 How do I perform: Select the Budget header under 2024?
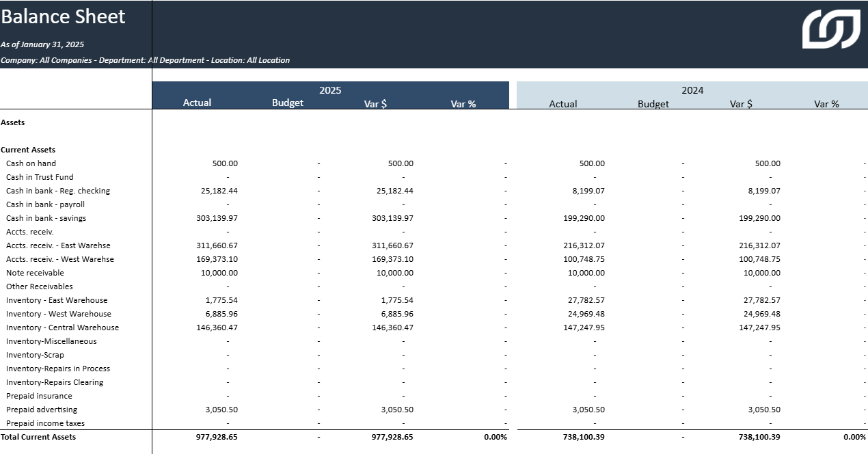tap(653, 104)
